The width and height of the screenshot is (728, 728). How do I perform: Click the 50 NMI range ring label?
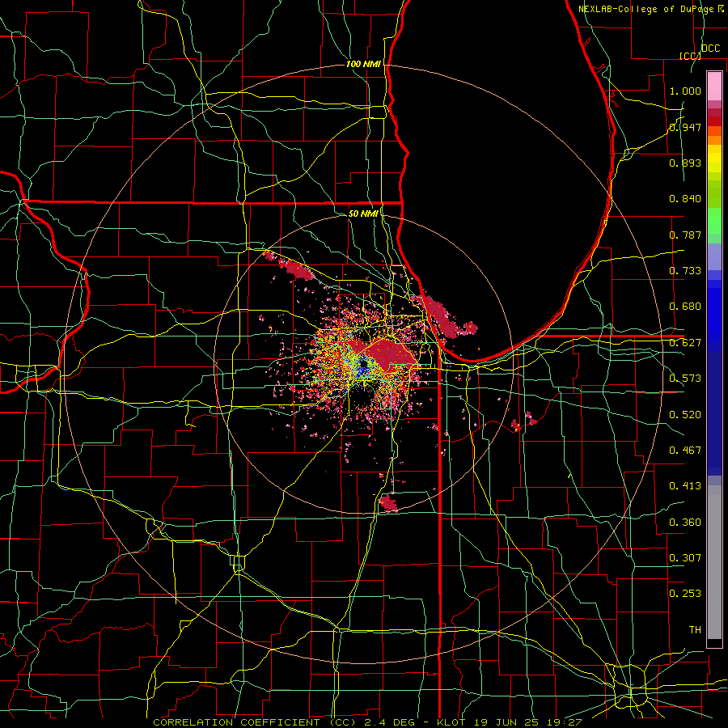(x=363, y=214)
